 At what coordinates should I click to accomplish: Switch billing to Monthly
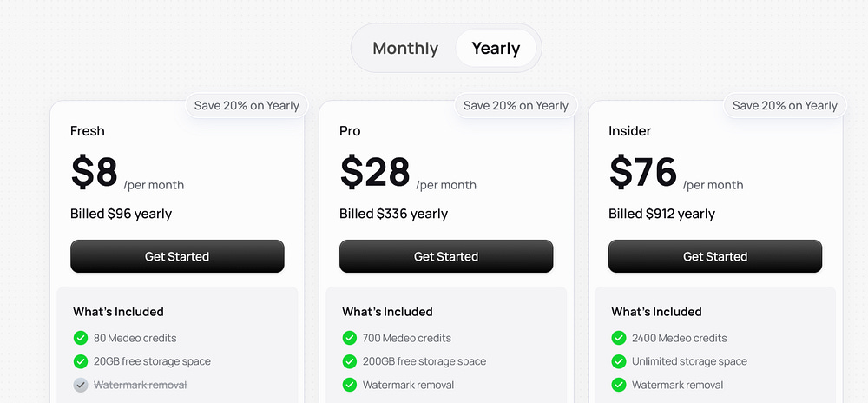click(405, 49)
